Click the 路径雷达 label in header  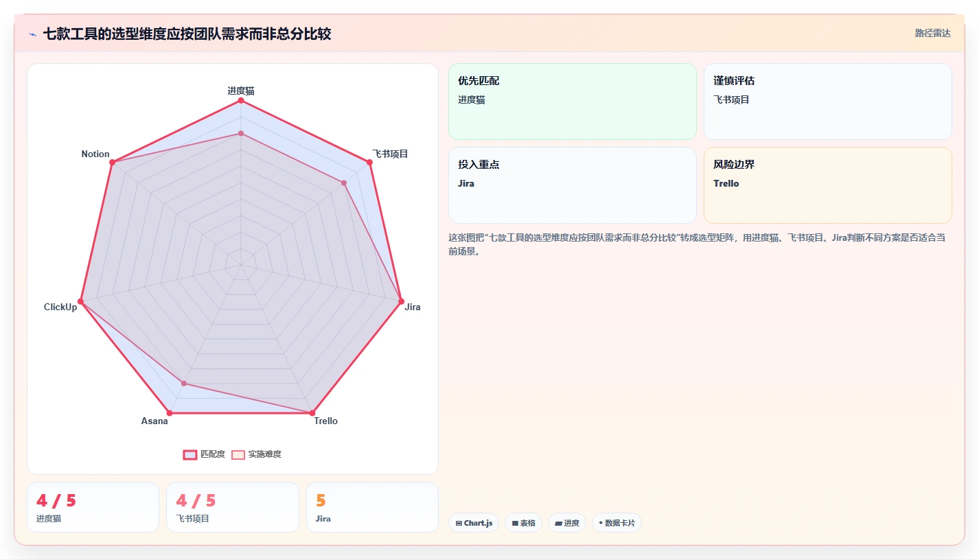(932, 33)
